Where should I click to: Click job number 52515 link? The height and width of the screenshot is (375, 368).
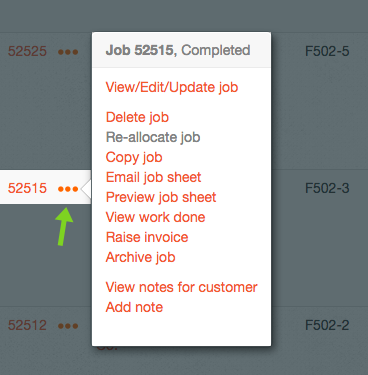click(x=27, y=188)
